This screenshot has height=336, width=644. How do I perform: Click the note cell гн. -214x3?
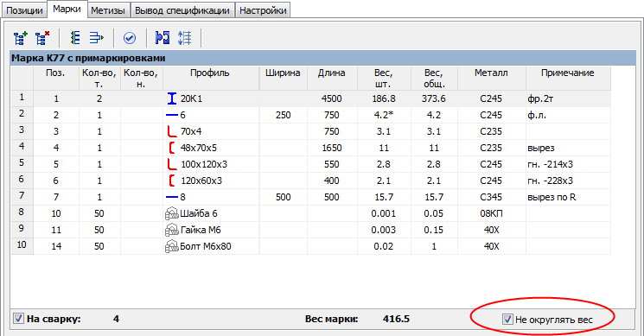click(568, 164)
